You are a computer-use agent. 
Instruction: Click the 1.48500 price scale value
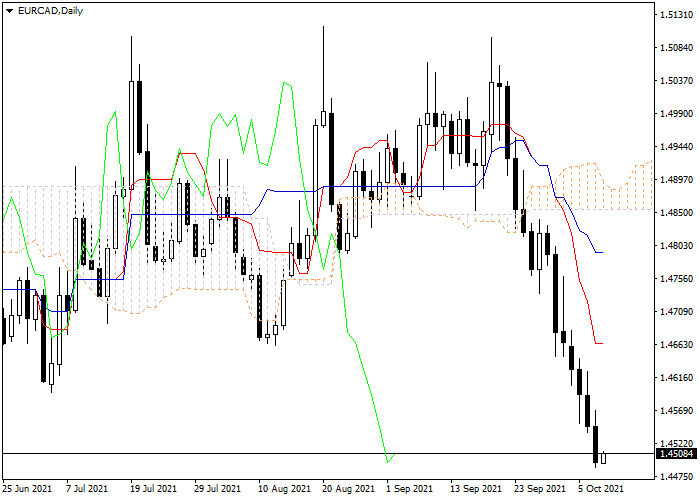click(676, 212)
